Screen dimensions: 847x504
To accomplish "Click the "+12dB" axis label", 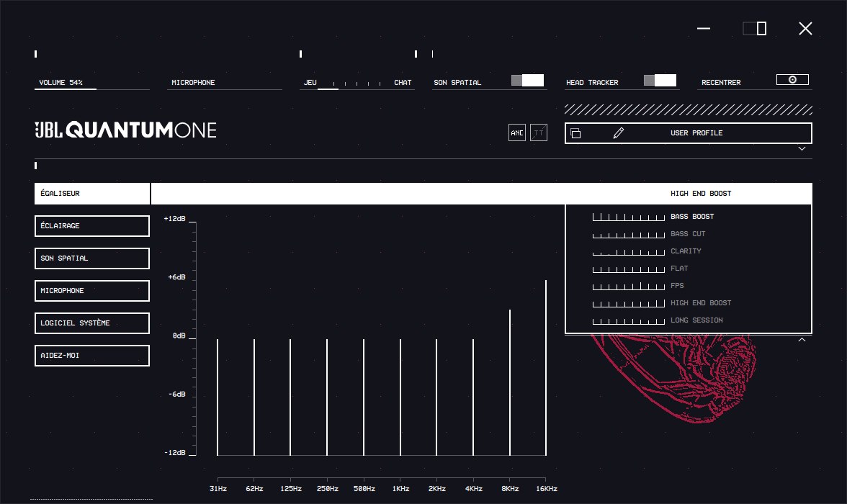I will click(x=174, y=219).
